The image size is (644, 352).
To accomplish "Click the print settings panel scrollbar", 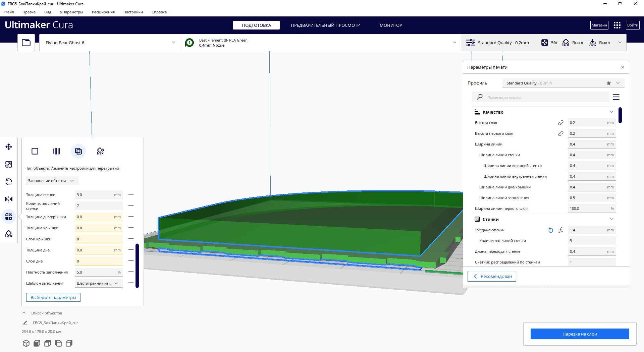I will (620, 115).
